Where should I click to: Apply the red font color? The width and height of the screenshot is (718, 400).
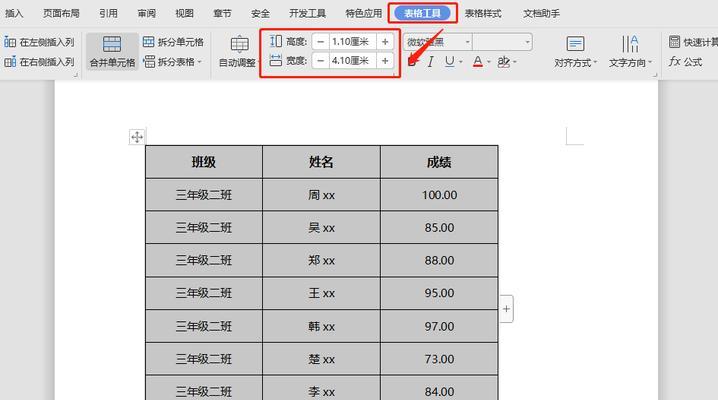[478, 61]
